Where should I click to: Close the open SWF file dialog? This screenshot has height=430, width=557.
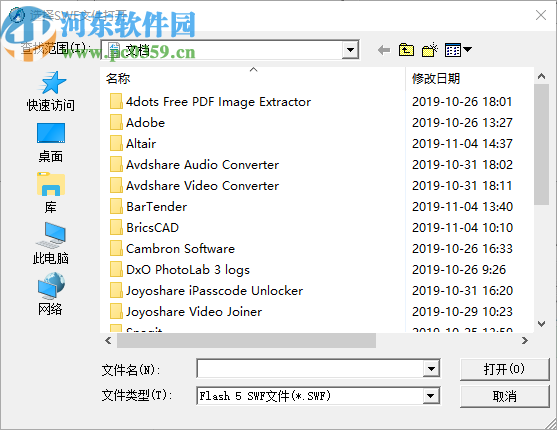[541, 15]
